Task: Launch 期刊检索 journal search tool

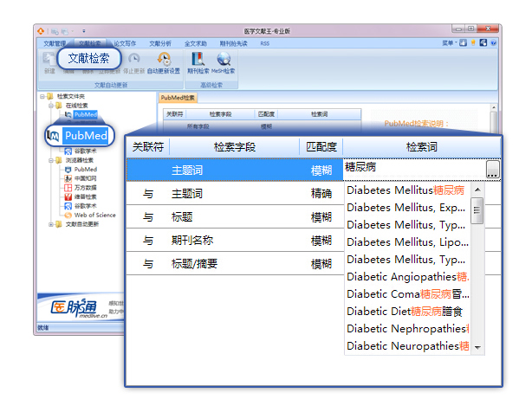Action: tap(198, 63)
